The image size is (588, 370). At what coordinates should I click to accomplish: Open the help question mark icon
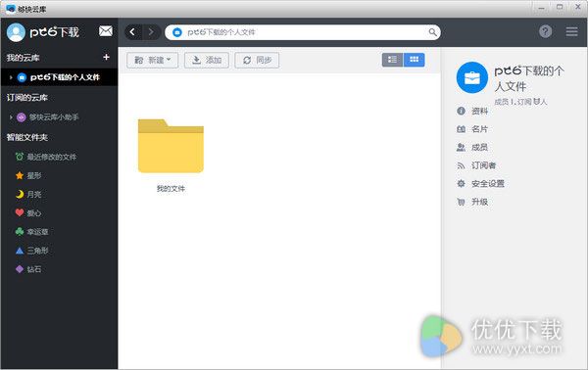point(545,31)
